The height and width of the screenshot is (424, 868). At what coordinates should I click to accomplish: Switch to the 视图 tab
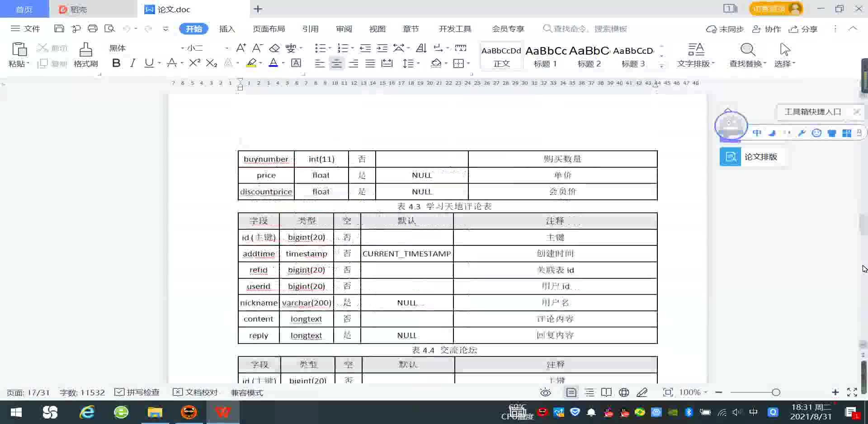pos(377,28)
